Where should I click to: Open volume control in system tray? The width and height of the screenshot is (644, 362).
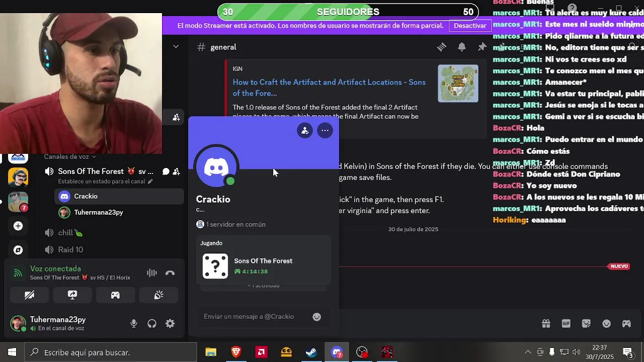click(576, 352)
